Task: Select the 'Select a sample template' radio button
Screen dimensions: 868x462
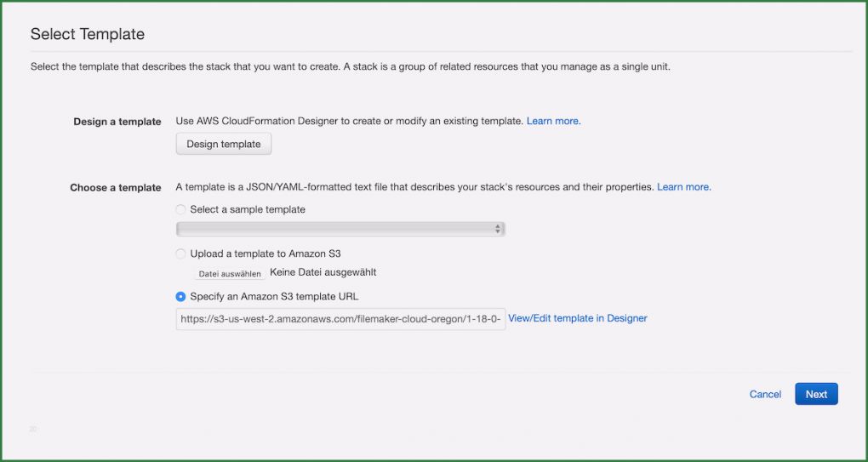Action: pyautogui.click(x=180, y=209)
